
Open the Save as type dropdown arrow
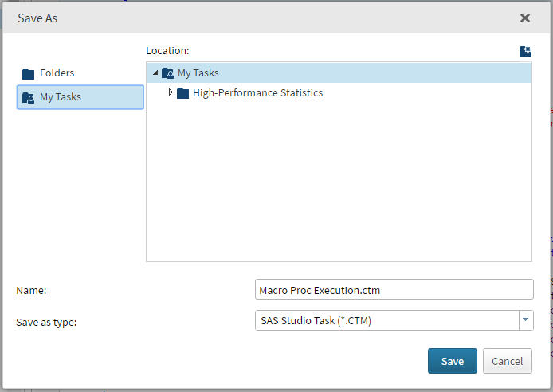point(525,320)
